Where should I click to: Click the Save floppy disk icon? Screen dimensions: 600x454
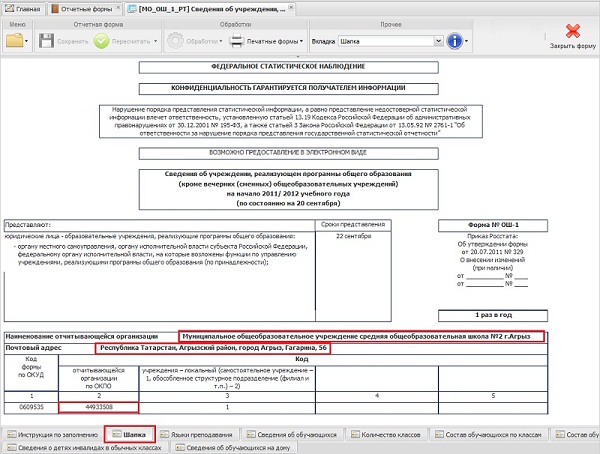tap(46, 41)
